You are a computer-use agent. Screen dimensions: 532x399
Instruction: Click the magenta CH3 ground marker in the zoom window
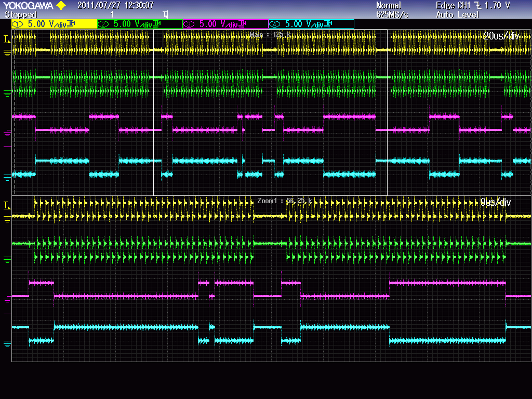7,299
